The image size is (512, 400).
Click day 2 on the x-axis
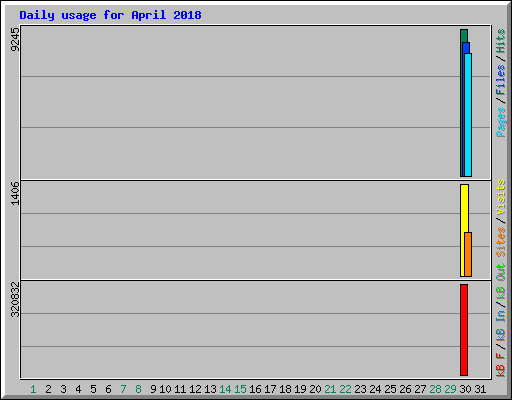click(x=48, y=389)
